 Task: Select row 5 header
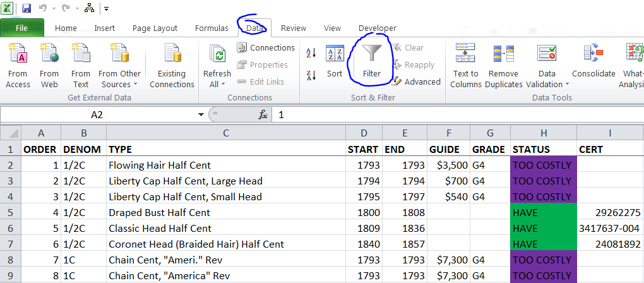(x=11, y=212)
